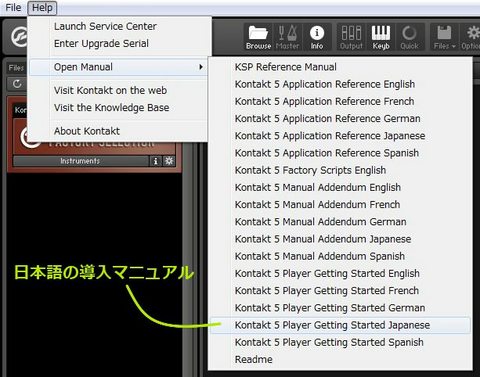Open Kontakt 5 Player Getting Started English
Viewport: 480px width, 377px height.
[x=340, y=274]
